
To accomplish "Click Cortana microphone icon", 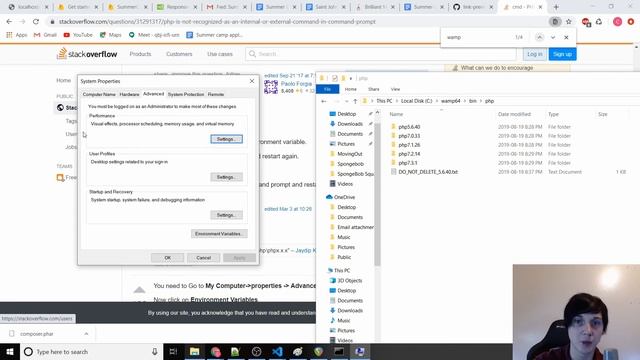I will tap(155, 351).
